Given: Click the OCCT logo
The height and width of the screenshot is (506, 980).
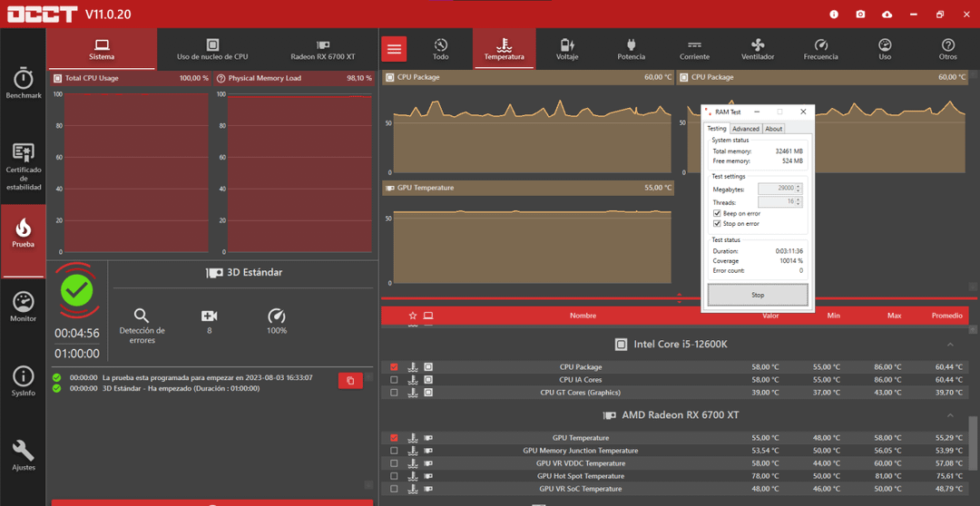Looking at the screenshot, I should pyautogui.click(x=42, y=14).
